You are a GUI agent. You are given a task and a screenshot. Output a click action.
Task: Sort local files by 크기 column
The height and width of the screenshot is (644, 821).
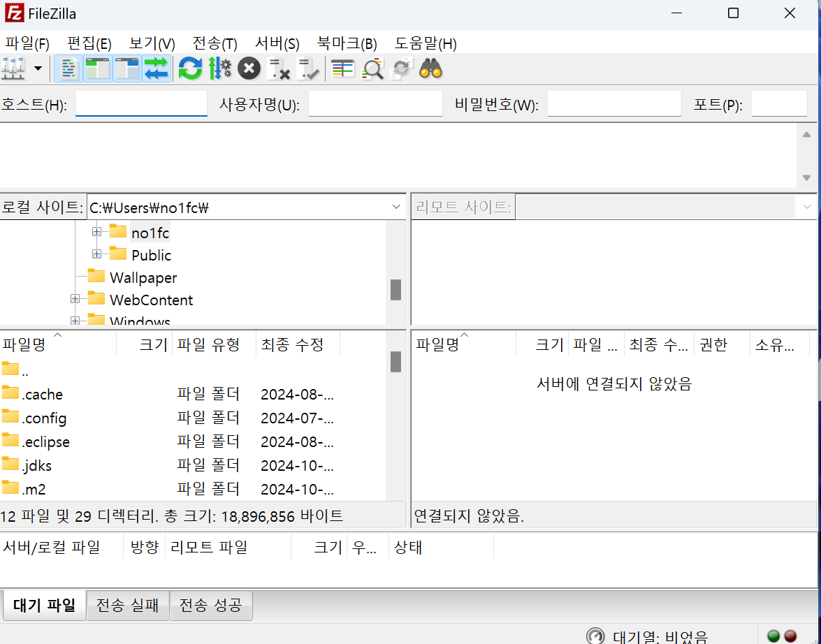(x=145, y=344)
